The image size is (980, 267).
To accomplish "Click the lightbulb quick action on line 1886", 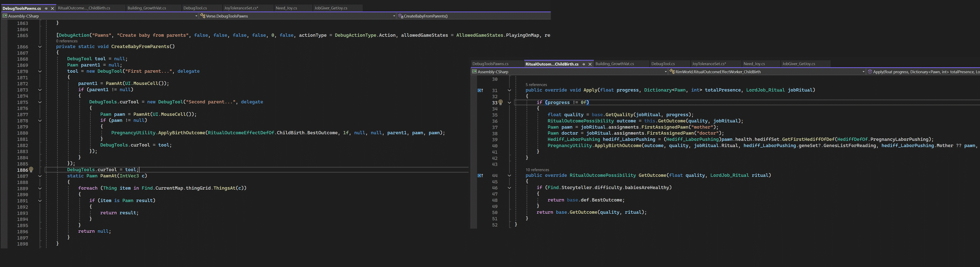I will (x=31, y=170).
